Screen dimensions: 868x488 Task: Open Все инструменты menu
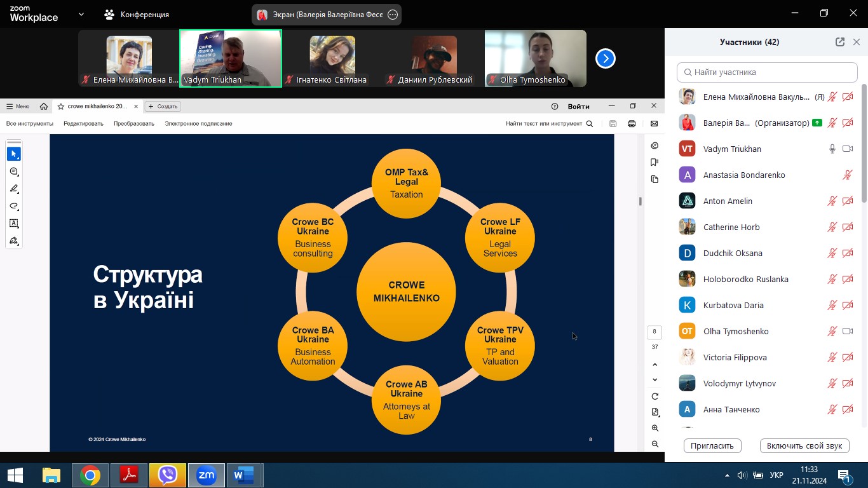coord(30,124)
